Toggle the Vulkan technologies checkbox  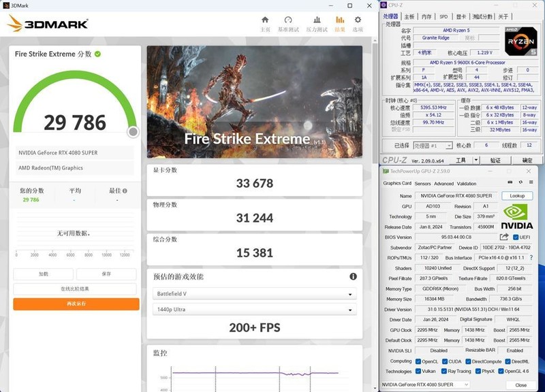418,370
